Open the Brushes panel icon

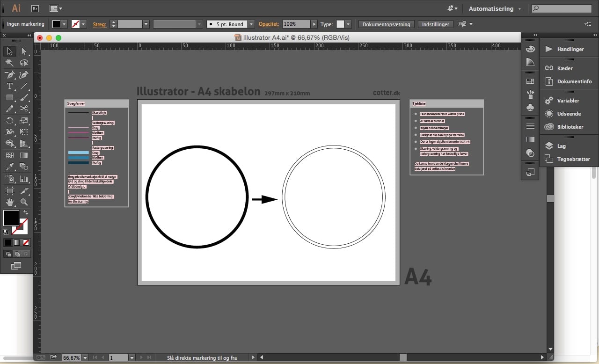[x=530, y=95]
